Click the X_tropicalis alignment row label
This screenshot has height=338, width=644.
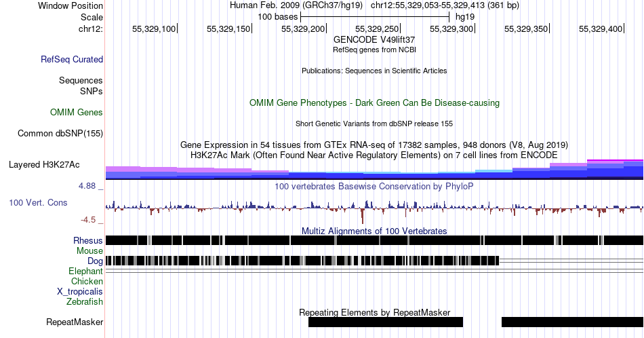(x=80, y=291)
